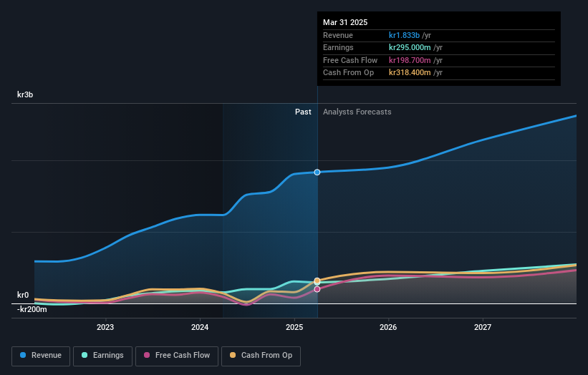Select the kr1.833b revenue value in tooltip
This screenshot has width=588, height=375.
[404, 35]
